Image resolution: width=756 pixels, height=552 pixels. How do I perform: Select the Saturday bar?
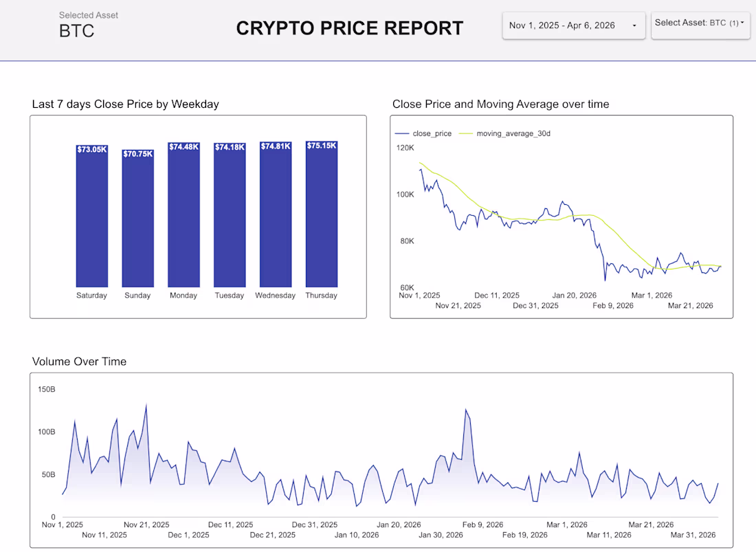pyautogui.click(x=91, y=216)
